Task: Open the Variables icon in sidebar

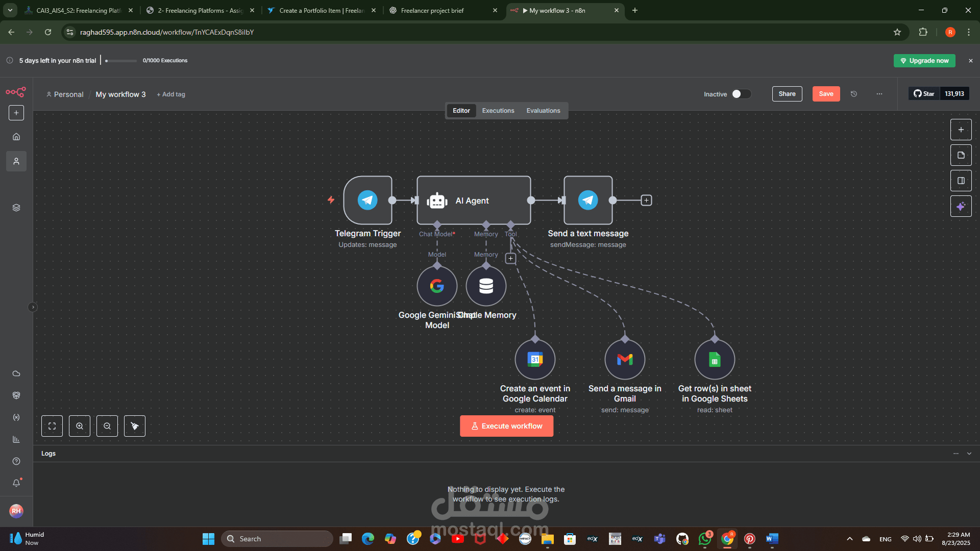Action: [16, 417]
